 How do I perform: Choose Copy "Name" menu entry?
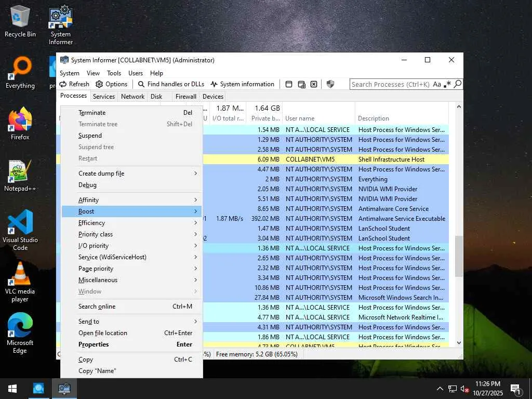tap(131, 371)
